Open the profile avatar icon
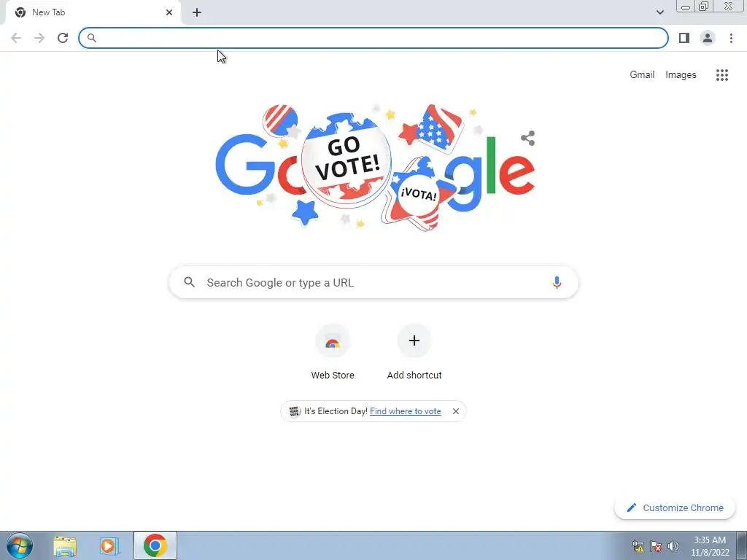The height and width of the screenshot is (560, 747). [x=708, y=38]
